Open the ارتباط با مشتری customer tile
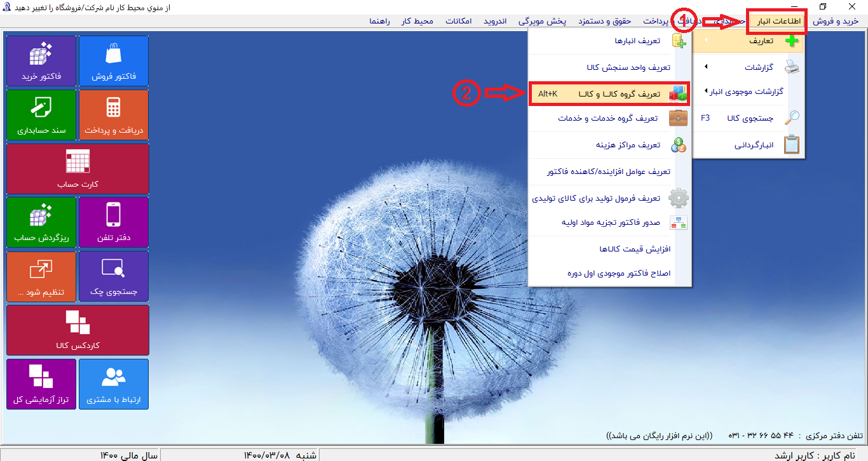Screen dimensions: 868x461 pos(114,384)
